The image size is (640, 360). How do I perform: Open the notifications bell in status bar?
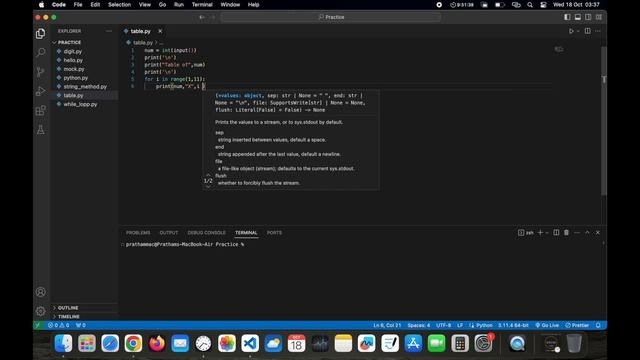[x=598, y=325]
